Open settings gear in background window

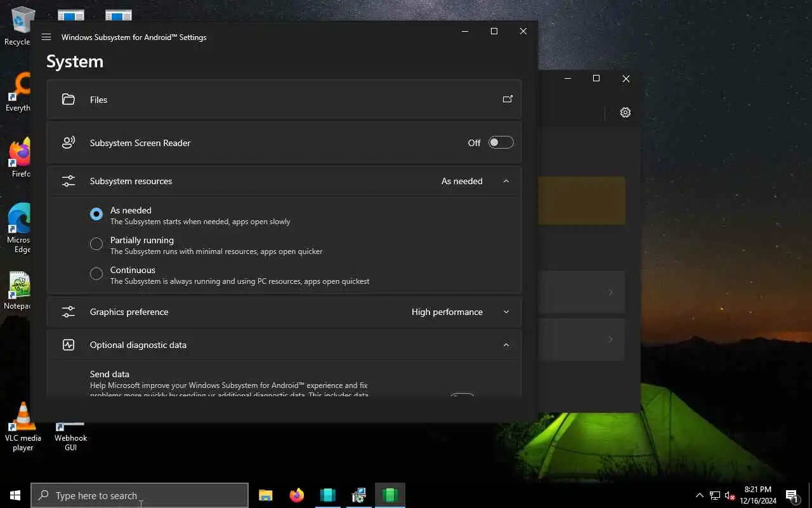click(x=625, y=112)
